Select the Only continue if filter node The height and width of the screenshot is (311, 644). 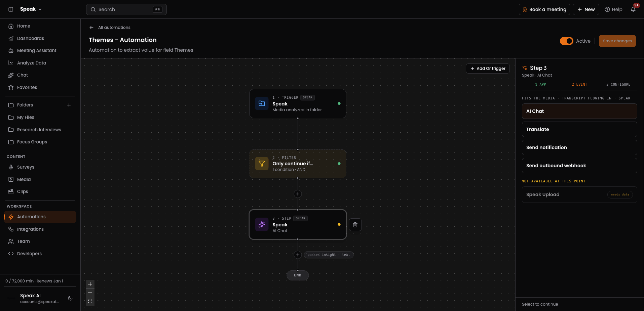pos(298,164)
